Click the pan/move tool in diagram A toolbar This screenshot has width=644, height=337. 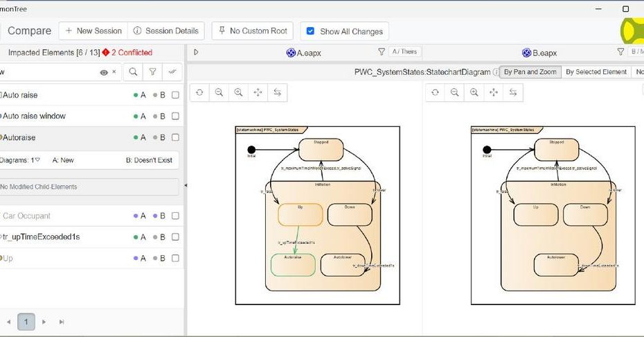pos(258,93)
